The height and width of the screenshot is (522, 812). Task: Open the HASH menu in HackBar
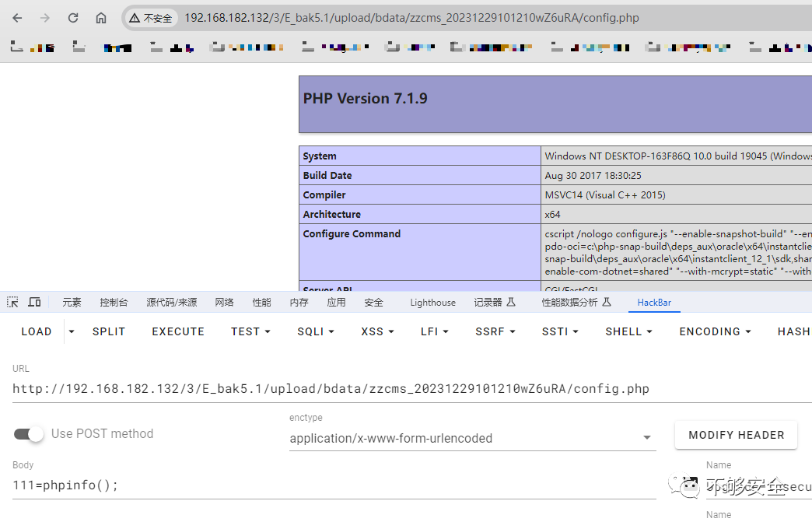click(793, 331)
